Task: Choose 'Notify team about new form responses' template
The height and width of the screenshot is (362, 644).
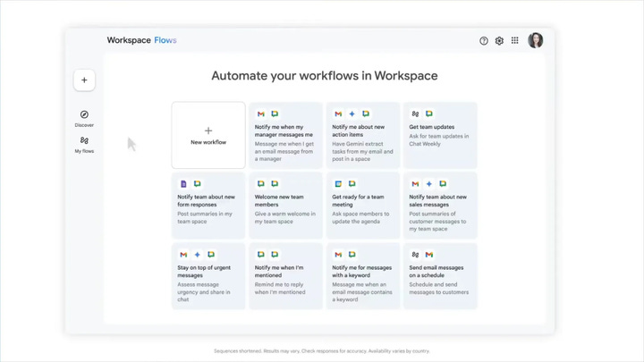Action: (208, 206)
